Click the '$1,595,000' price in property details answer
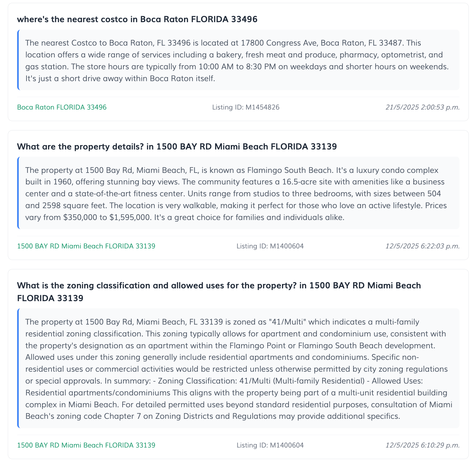The width and height of the screenshot is (476, 465). pyautogui.click(x=130, y=217)
